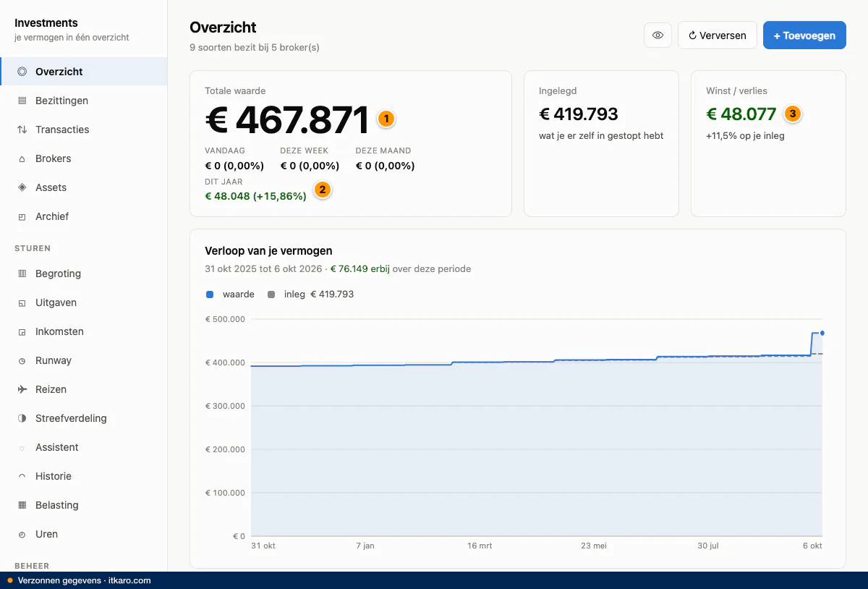Click the Assets diamond icon
Screen dimensions: 868x589
pyautogui.click(x=22, y=187)
